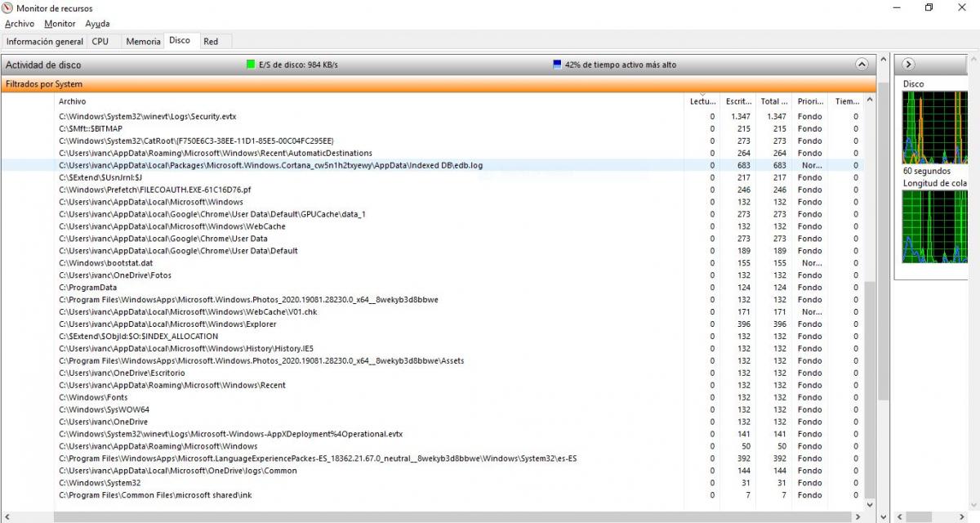Select the LanguageExperiencePackes-ES row
The image size is (980, 523).
point(431,458)
